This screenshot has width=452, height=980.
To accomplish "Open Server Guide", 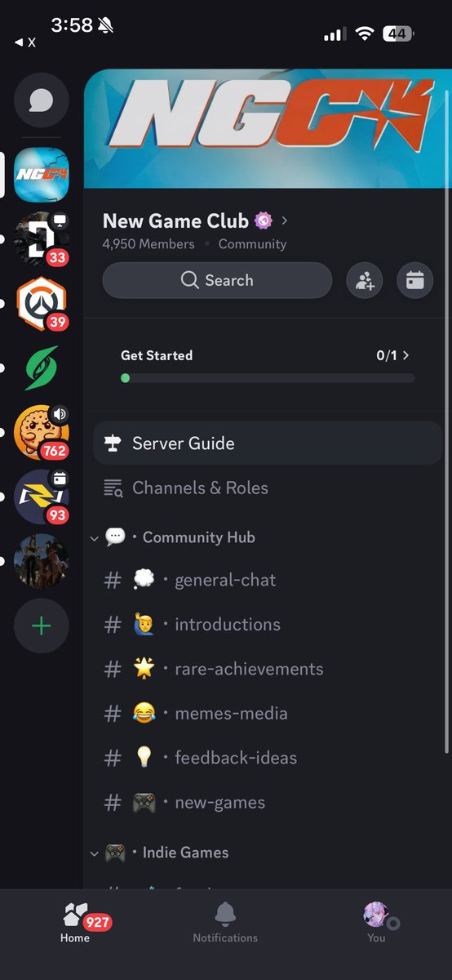I will coord(268,443).
